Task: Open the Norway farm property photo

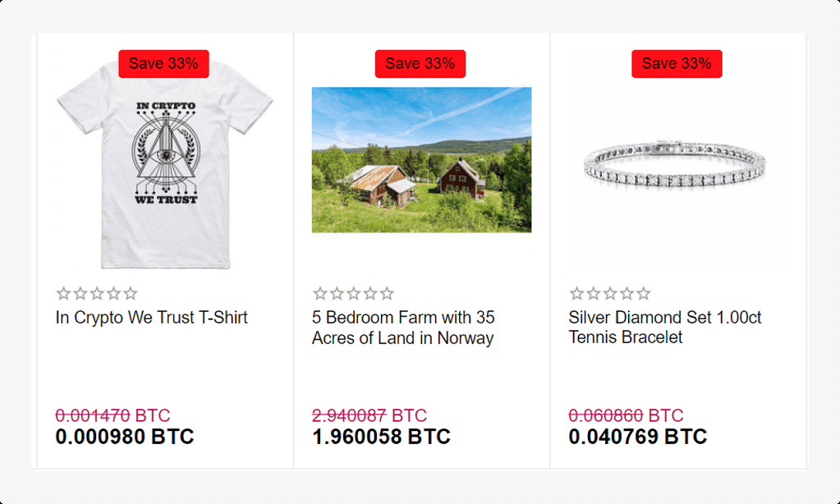Action: pos(421,160)
